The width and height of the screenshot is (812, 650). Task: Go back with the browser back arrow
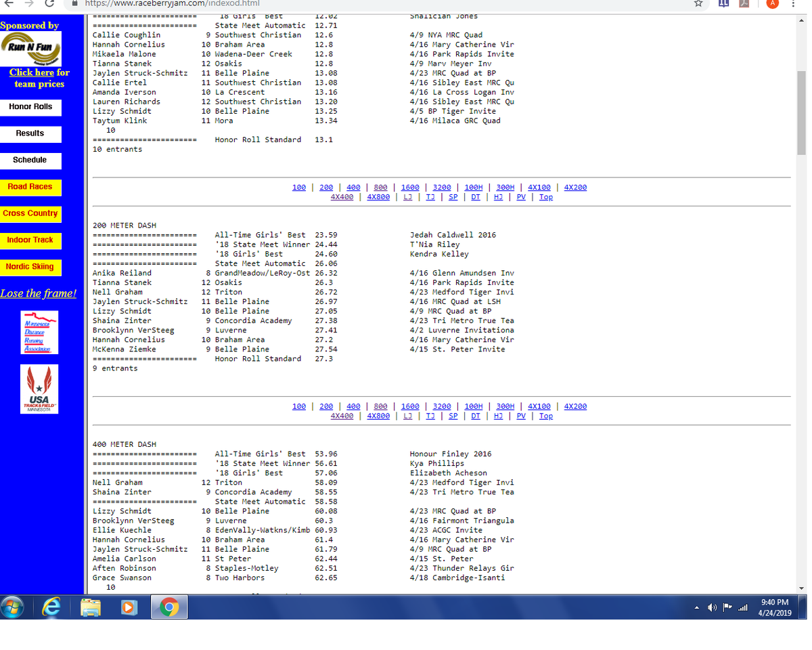[x=7, y=3]
